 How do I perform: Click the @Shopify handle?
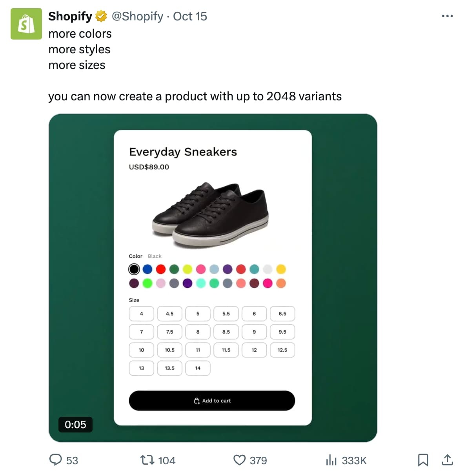point(137,16)
